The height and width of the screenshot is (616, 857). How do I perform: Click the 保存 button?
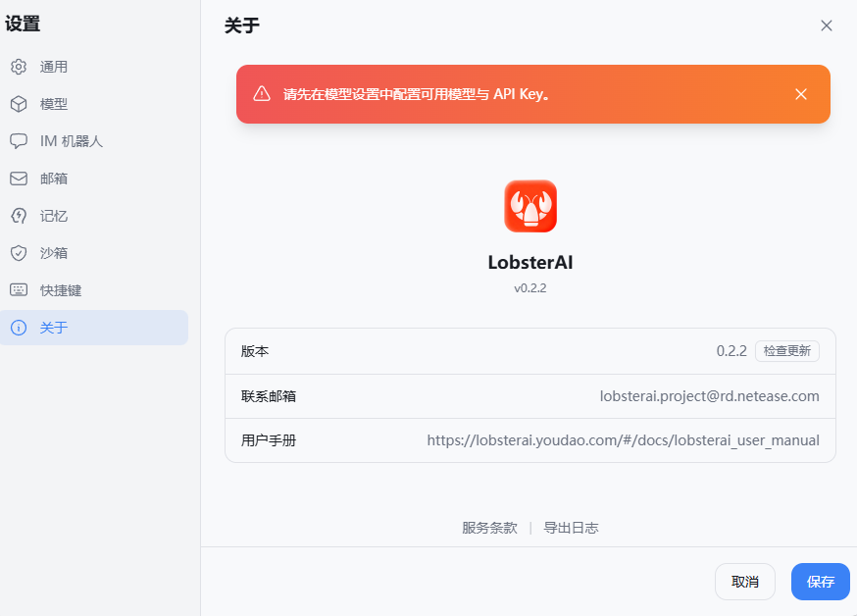click(821, 582)
